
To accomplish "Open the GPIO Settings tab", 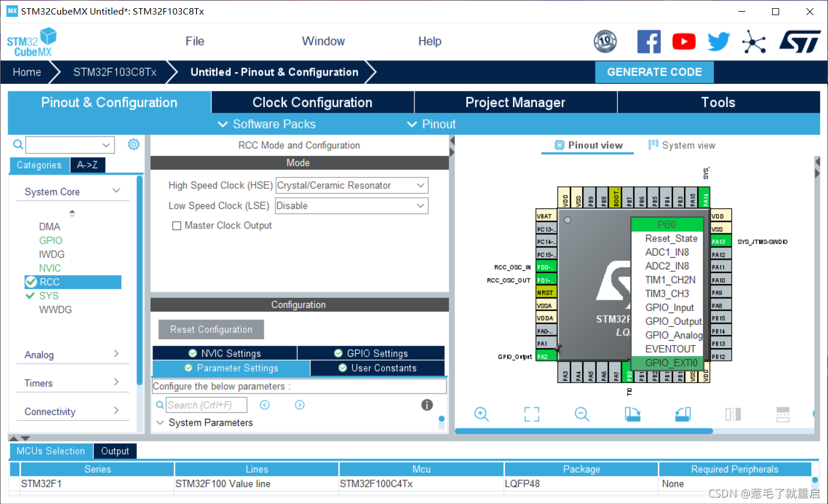I will pyautogui.click(x=371, y=353).
